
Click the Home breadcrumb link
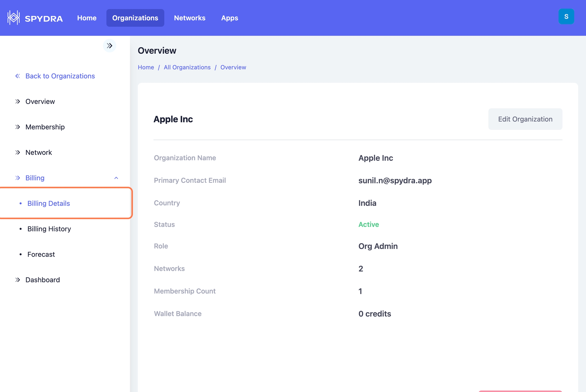[x=146, y=67]
